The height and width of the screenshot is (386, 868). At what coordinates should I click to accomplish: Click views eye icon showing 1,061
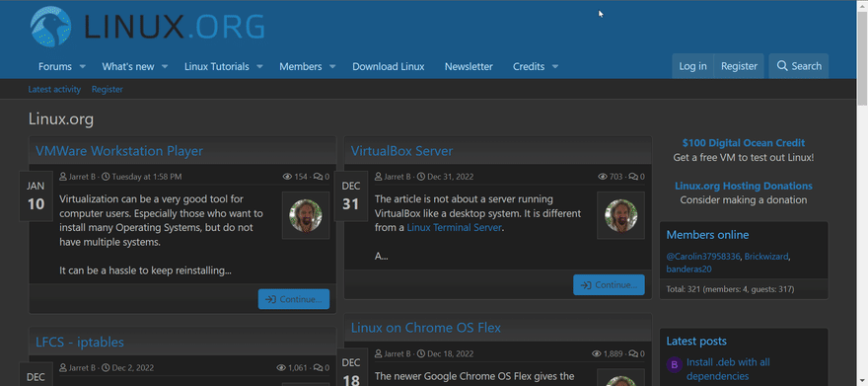[281, 367]
